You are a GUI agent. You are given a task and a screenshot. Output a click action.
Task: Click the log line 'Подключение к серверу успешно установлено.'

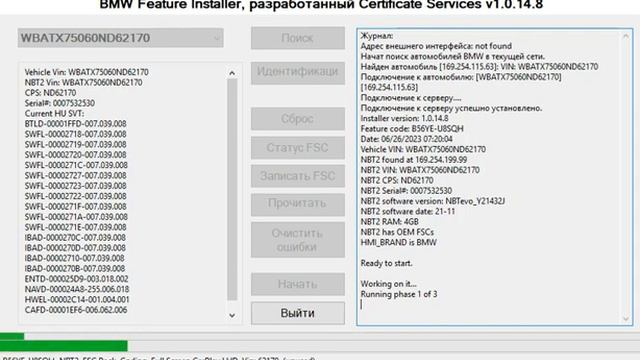click(451, 108)
